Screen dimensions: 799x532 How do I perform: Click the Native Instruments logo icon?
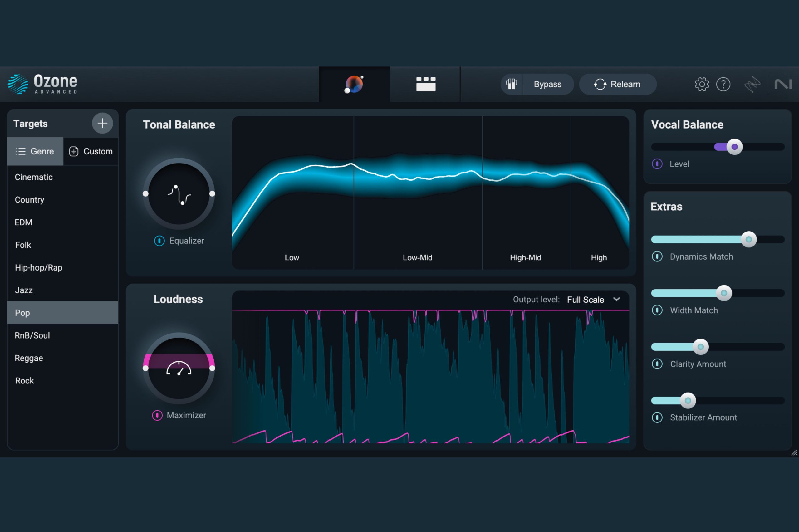click(784, 84)
